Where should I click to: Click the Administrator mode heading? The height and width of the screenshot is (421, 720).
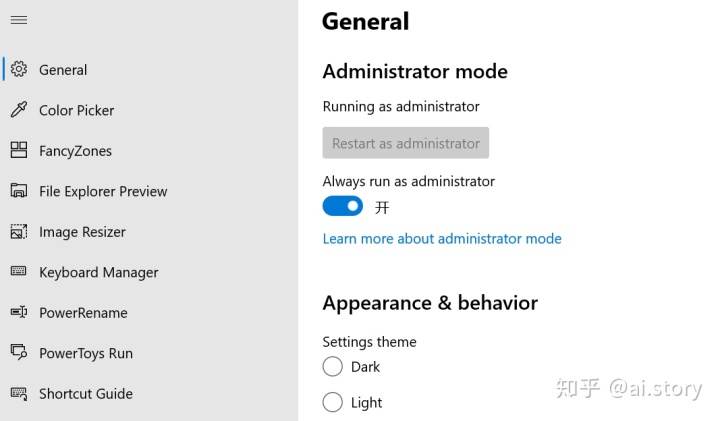pos(415,72)
